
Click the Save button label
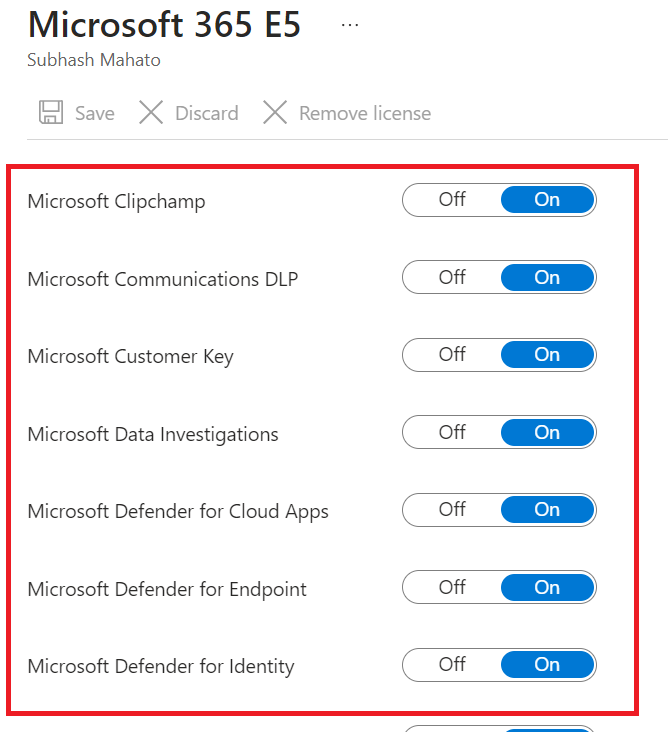(95, 113)
